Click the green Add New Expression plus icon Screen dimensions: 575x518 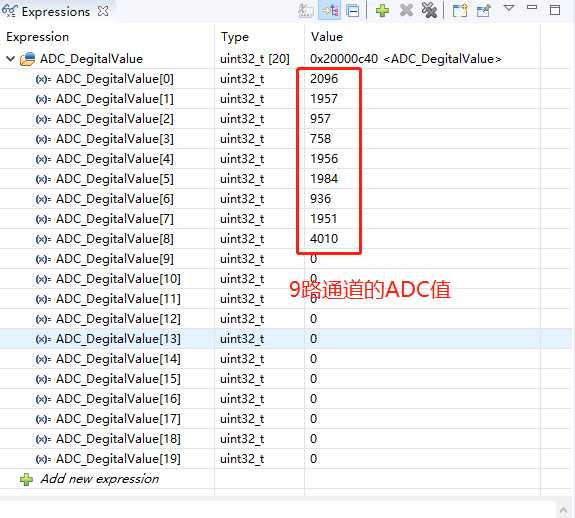(x=382, y=10)
